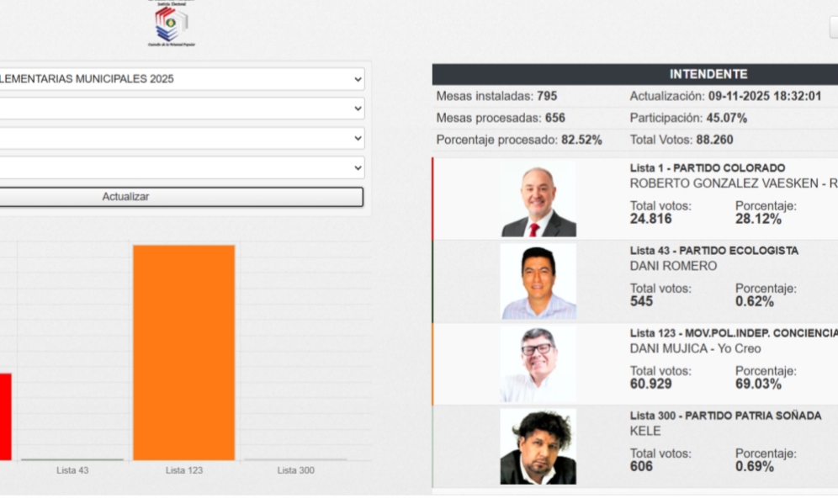Expand the dropdown directly above Actualizar button

[x=181, y=167]
